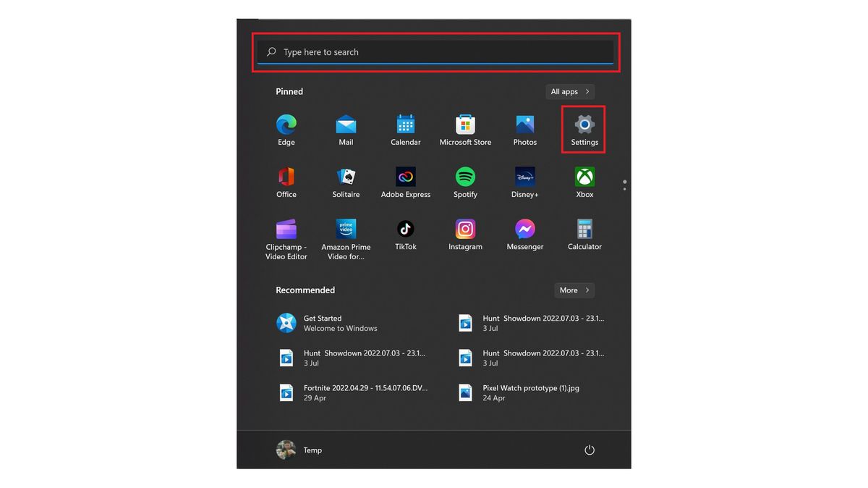Click the search input field
The height and width of the screenshot is (488, 868).
(x=435, y=51)
